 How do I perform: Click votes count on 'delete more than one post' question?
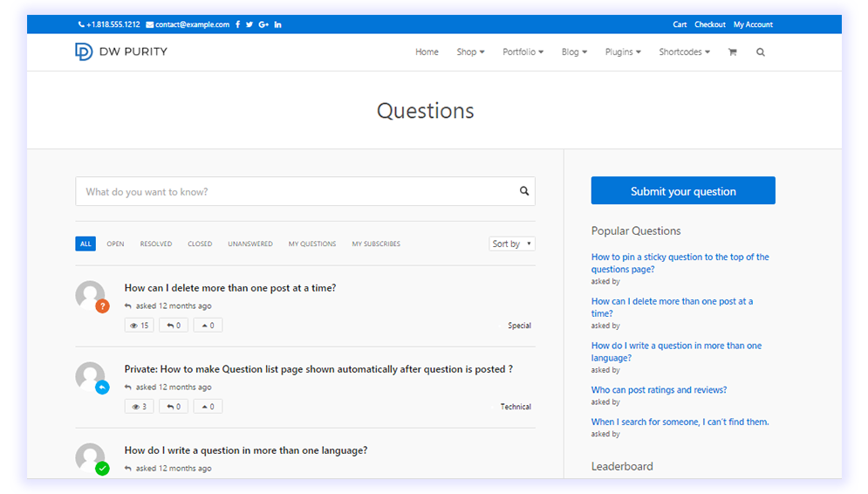(208, 325)
